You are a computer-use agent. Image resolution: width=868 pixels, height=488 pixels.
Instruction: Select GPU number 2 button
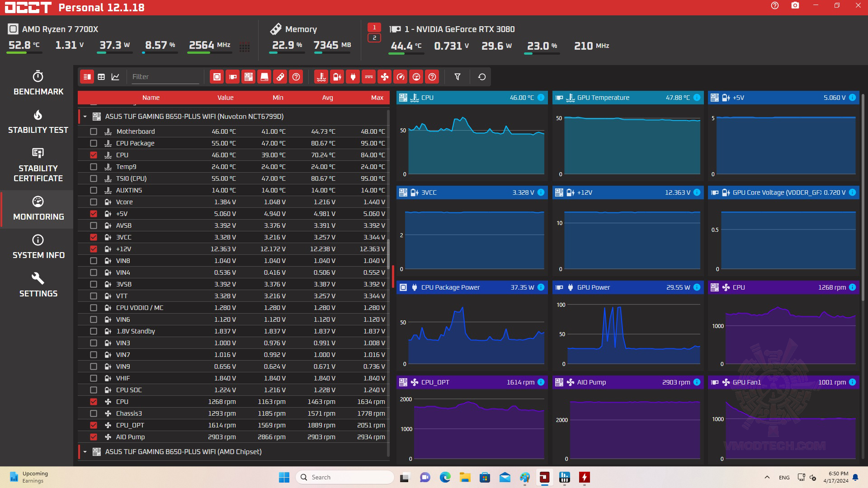pyautogui.click(x=374, y=38)
